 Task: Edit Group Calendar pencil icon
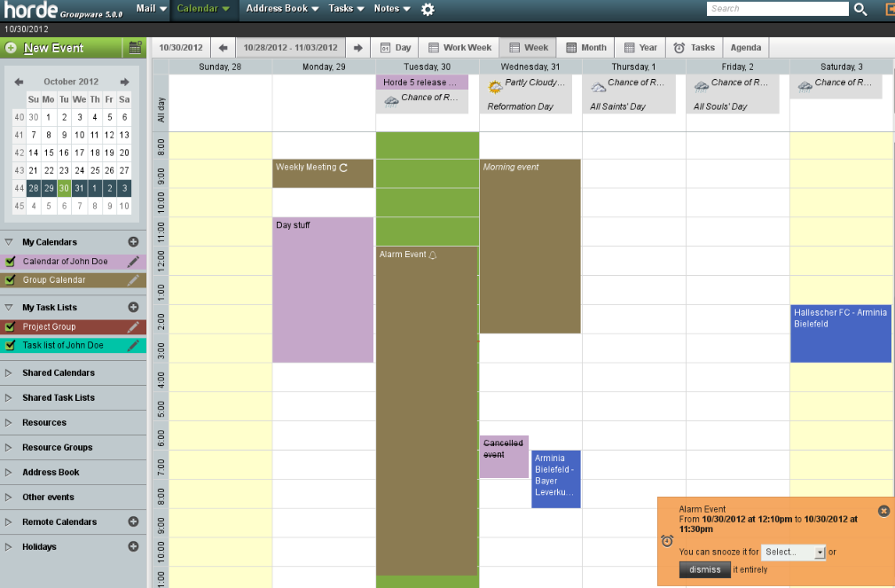(x=133, y=280)
